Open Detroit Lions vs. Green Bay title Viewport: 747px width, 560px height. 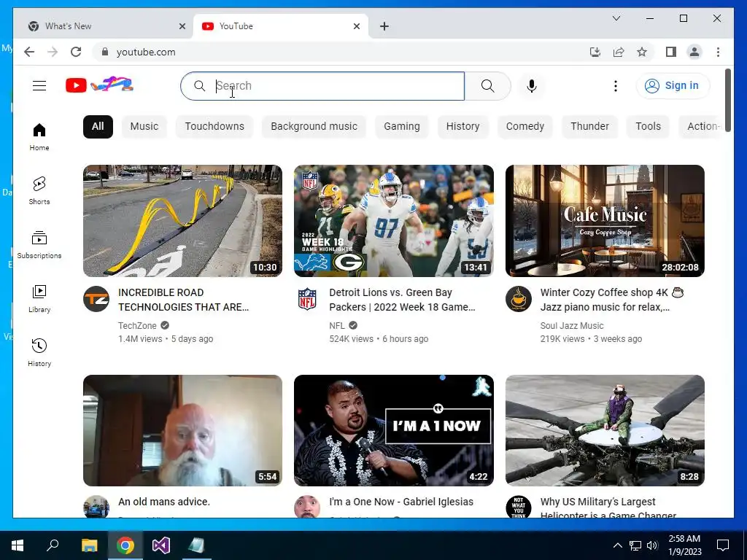tap(402, 300)
